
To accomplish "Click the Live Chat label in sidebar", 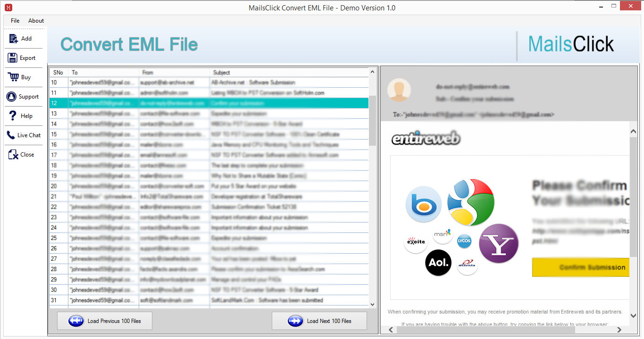I will point(29,135).
